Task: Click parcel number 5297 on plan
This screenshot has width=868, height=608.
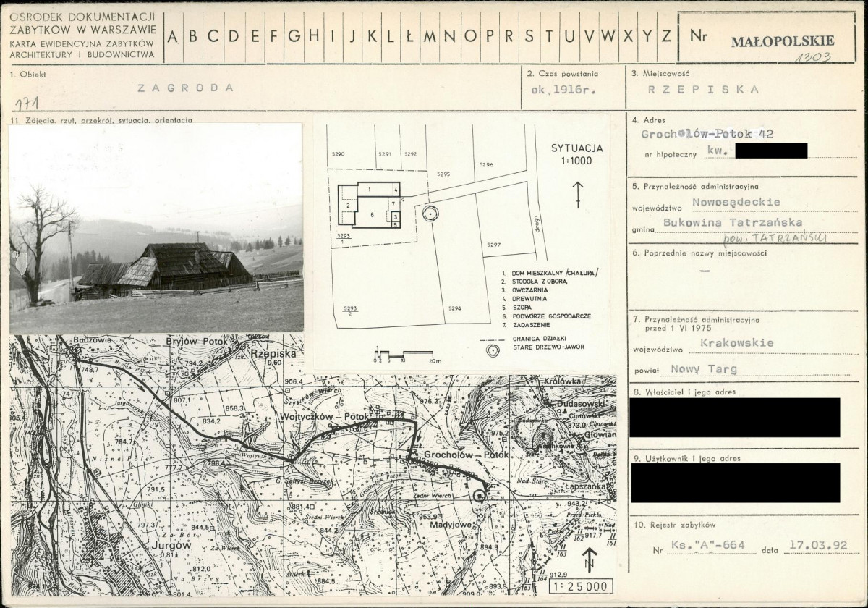Action: point(494,245)
